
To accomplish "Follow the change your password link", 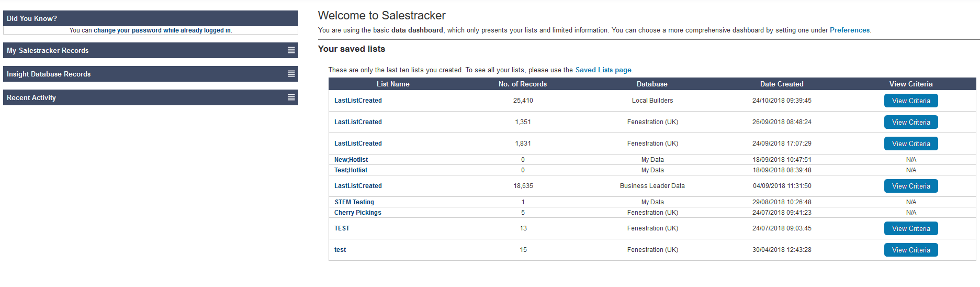I will click(x=162, y=30).
